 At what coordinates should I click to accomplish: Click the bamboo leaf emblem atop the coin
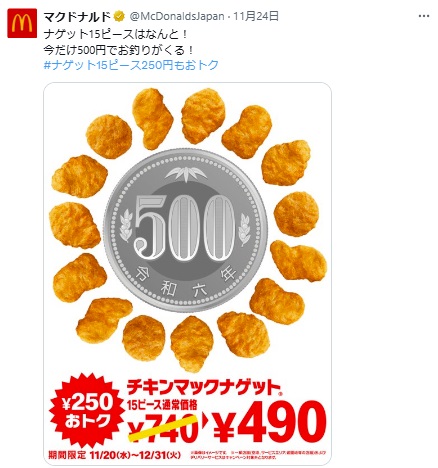pos(185,174)
